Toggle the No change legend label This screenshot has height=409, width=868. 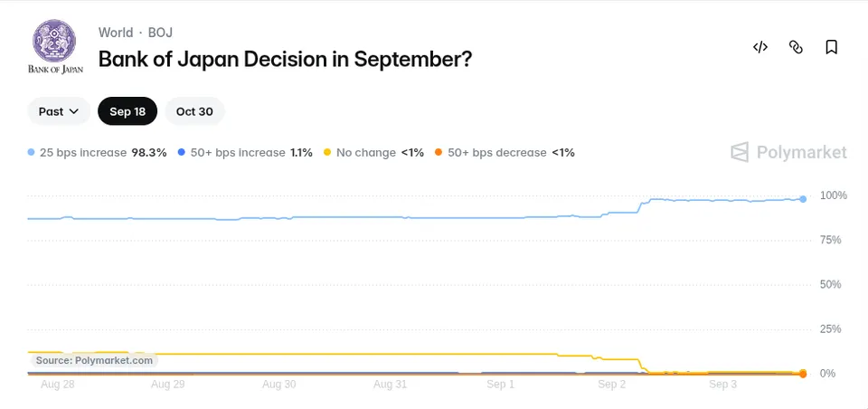point(366,152)
